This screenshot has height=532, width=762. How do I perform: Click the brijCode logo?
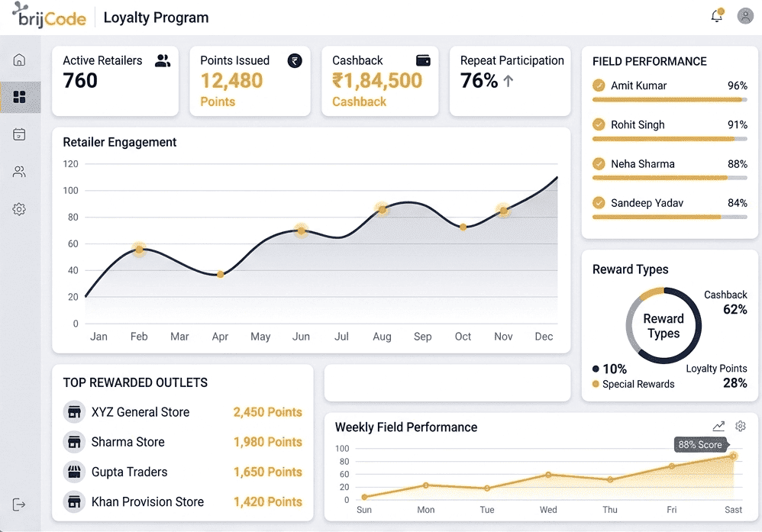[49, 15]
